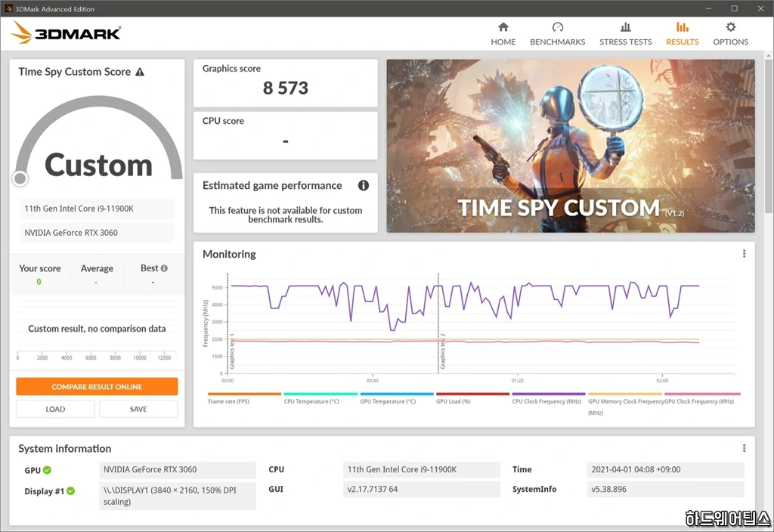The height and width of the screenshot is (532, 774).
Task: Switch to the STRESS TESTS tab label
Action: 625,42
